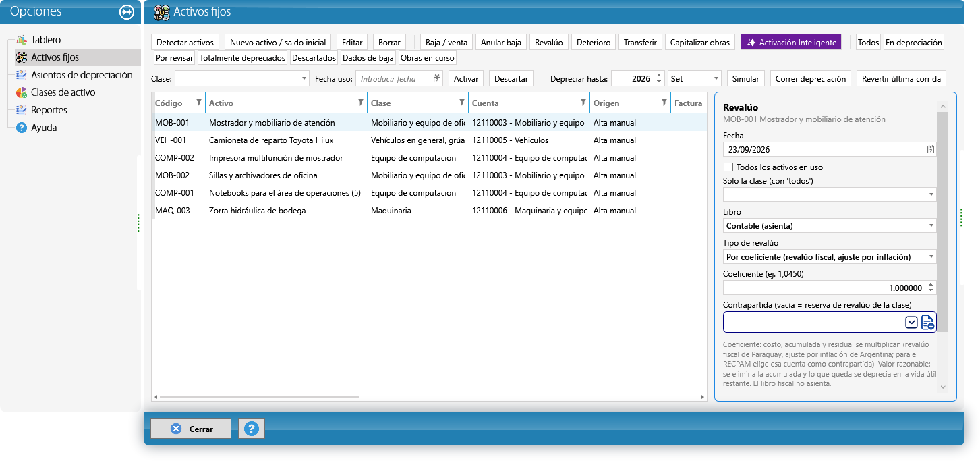Open the Código column filter icon
The width and height of the screenshot is (980, 461).
[x=198, y=103]
